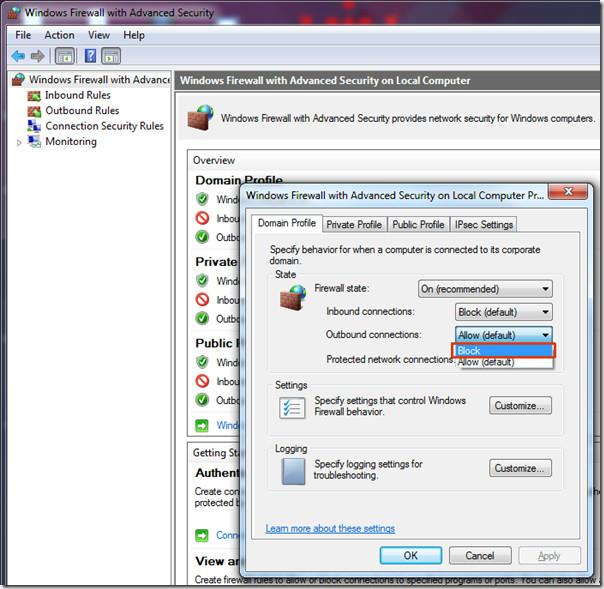
Task: Open the Inbound connections dropdown
Action: click(x=503, y=312)
